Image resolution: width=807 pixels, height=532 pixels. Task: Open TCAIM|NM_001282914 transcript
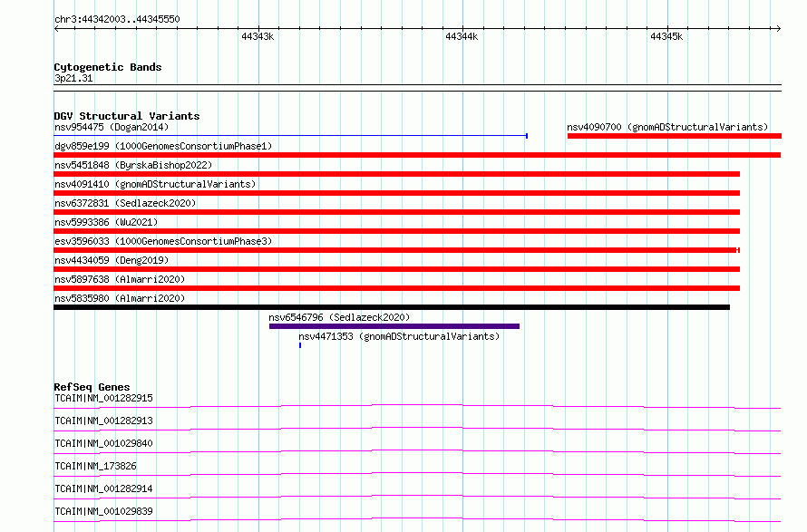(x=103, y=488)
